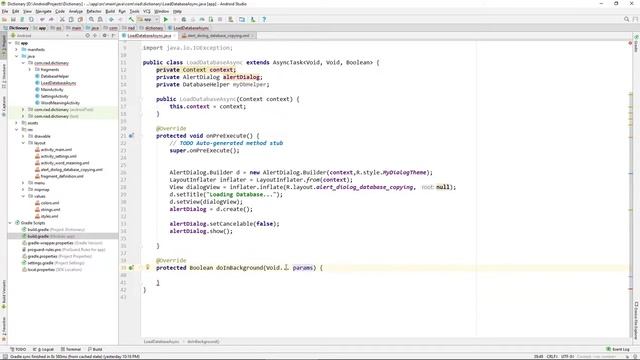Image resolution: width=640 pixels, height=360 pixels.
Task: Select DatabaseHelper class in project tree
Action: click(55, 76)
